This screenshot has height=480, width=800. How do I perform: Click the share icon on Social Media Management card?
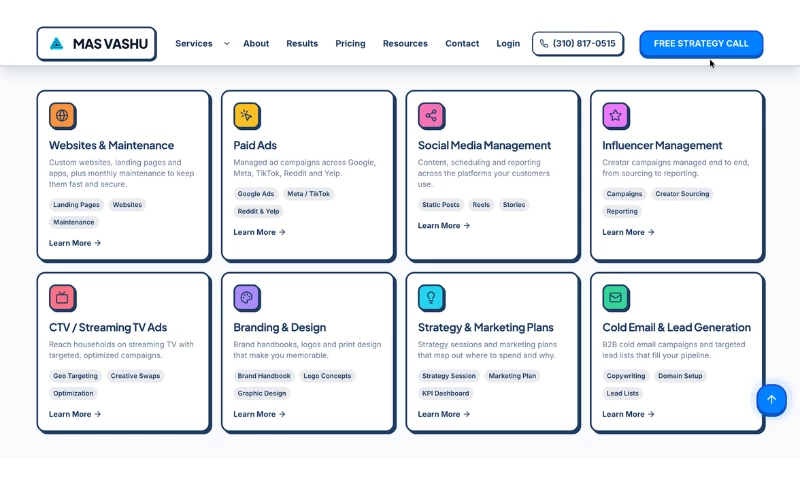coord(431,115)
